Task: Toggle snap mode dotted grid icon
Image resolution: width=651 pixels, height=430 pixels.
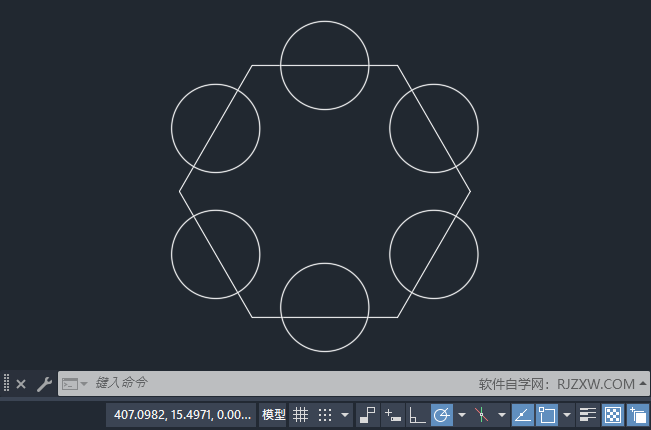Action: tap(325, 415)
